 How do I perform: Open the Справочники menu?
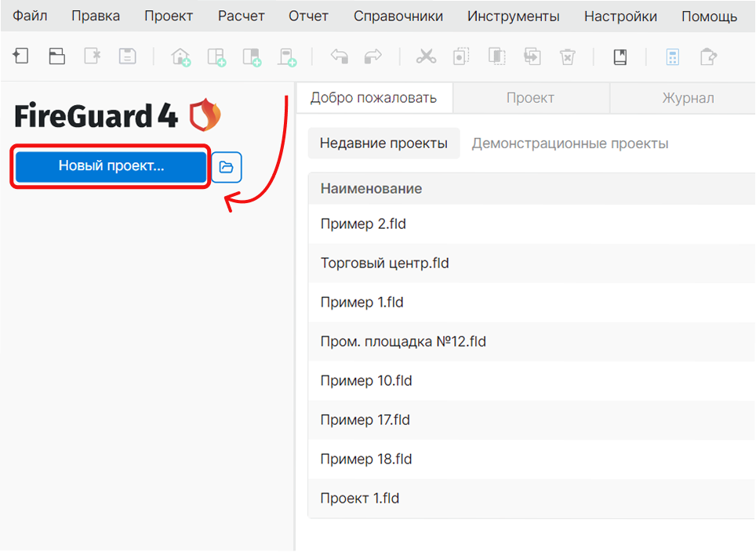point(398,16)
